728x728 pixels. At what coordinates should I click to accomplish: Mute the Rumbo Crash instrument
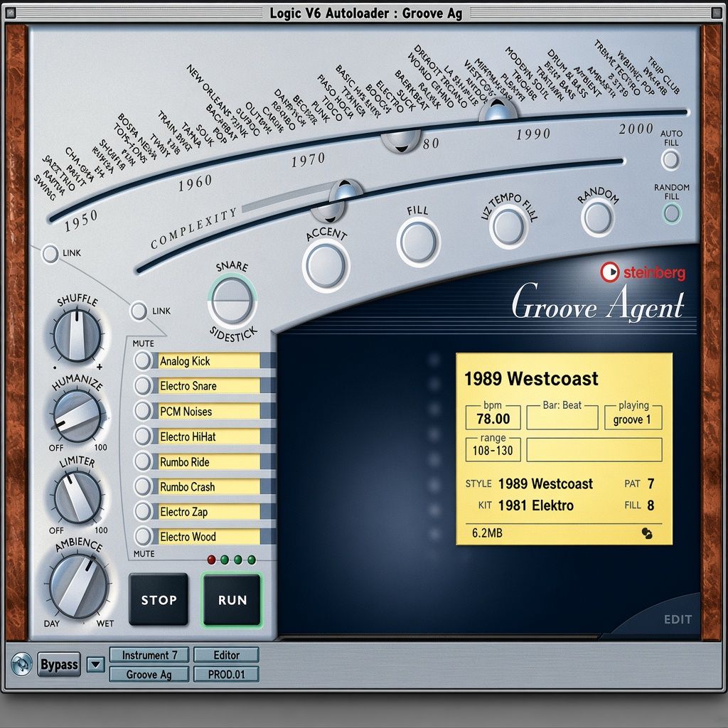pos(142,486)
